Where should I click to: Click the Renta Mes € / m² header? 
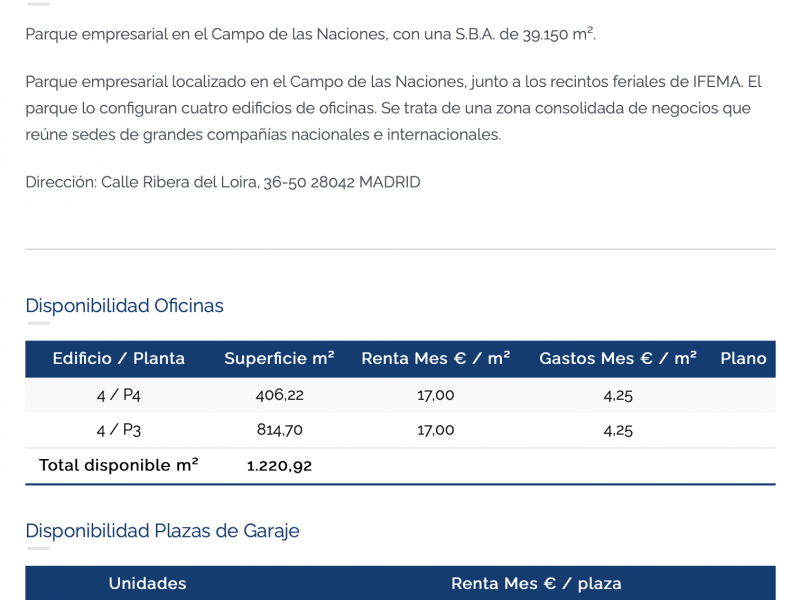click(436, 359)
